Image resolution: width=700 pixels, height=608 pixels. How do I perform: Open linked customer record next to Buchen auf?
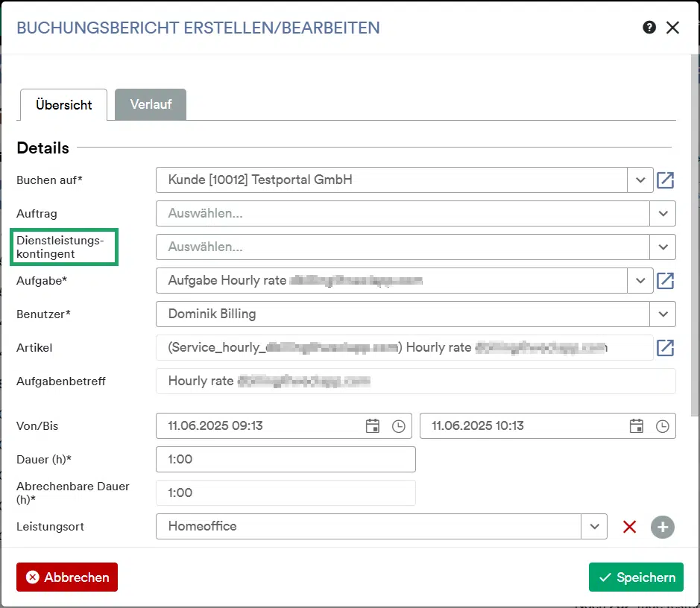click(665, 180)
